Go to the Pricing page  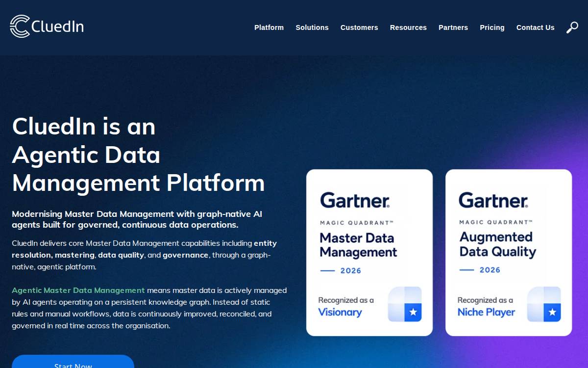tap(492, 27)
